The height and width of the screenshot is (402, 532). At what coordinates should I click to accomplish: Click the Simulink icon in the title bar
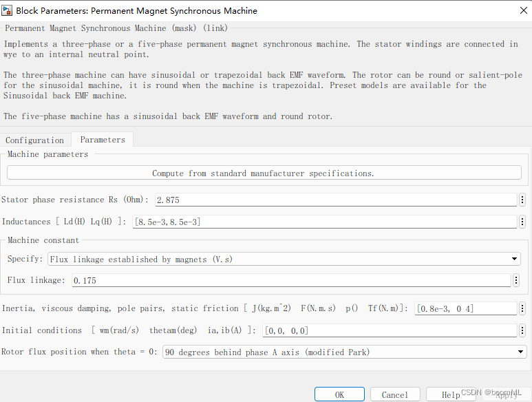coord(7,10)
